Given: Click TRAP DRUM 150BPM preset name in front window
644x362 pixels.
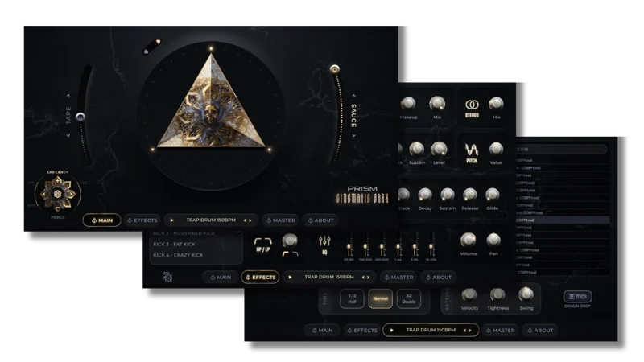Looking at the screenshot, I should point(211,220).
